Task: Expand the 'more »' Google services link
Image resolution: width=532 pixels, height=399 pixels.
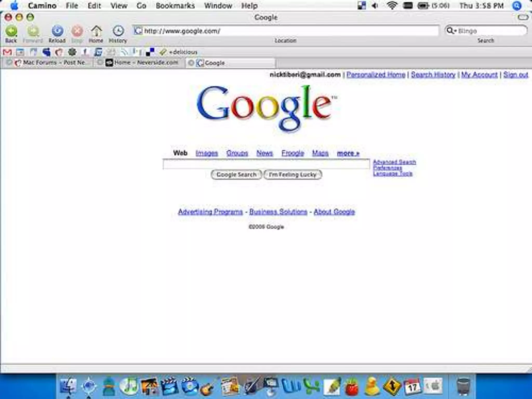Action: coord(348,153)
